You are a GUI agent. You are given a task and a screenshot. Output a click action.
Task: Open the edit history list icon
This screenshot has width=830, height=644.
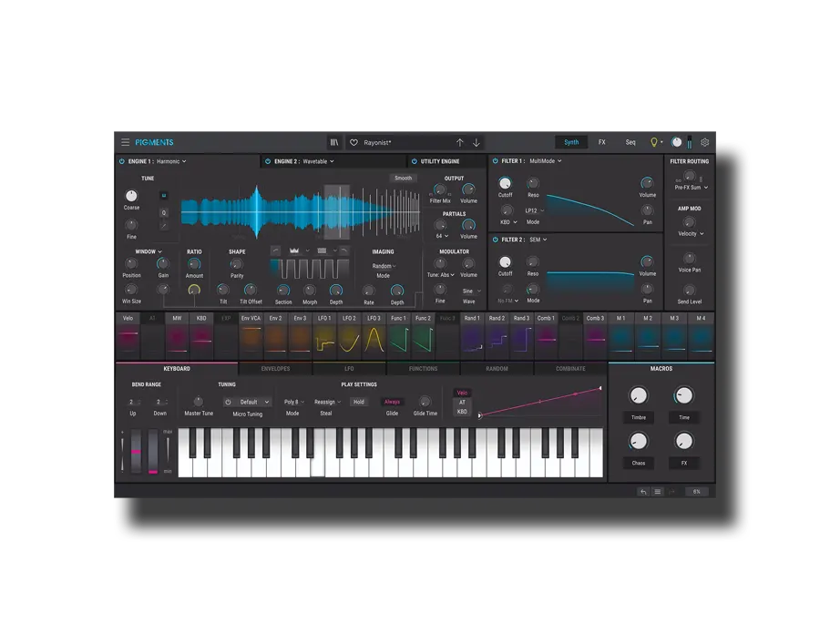coord(658,492)
